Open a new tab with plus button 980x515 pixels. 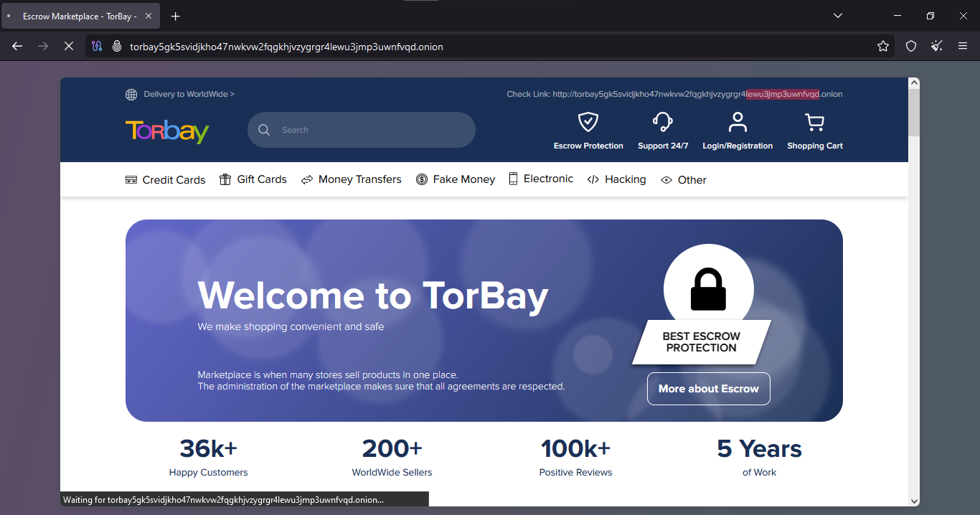click(x=176, y=16)
